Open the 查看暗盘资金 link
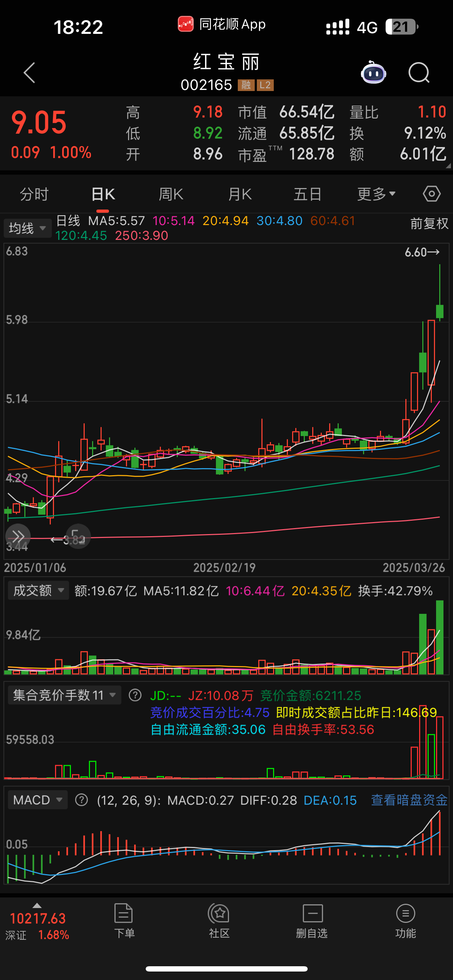 [409, 800]
